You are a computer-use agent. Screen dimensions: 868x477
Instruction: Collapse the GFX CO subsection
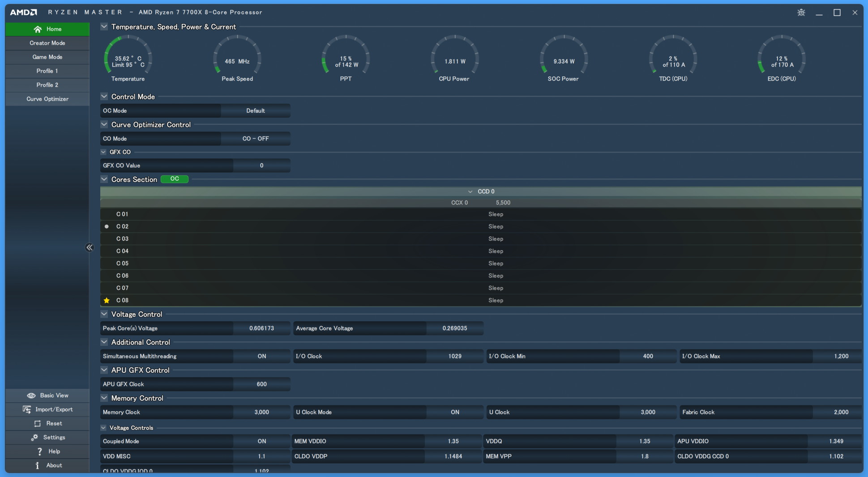(103, 152)
